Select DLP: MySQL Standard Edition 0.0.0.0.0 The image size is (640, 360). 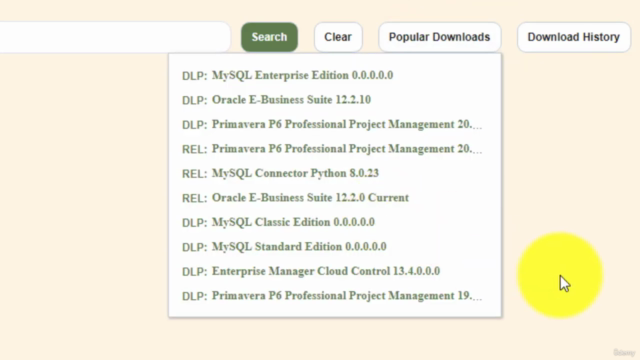tap(284, 247)
